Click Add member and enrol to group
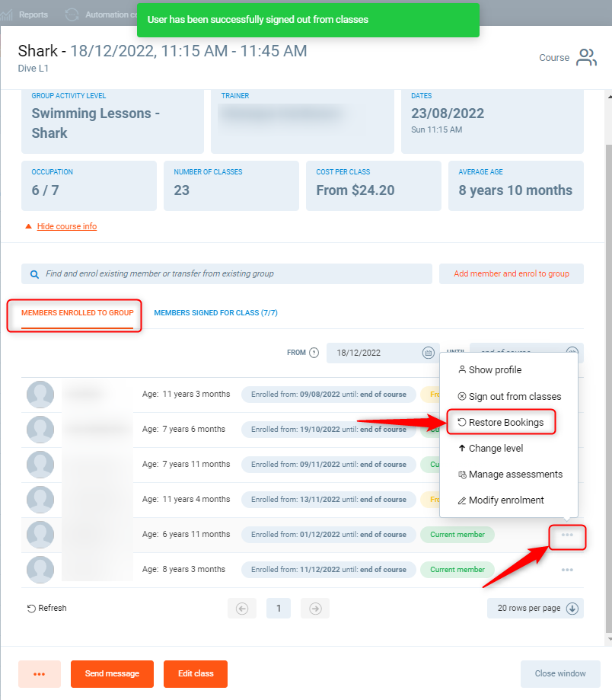The height and width of the screenshot is (700, 612). [511, 274]
